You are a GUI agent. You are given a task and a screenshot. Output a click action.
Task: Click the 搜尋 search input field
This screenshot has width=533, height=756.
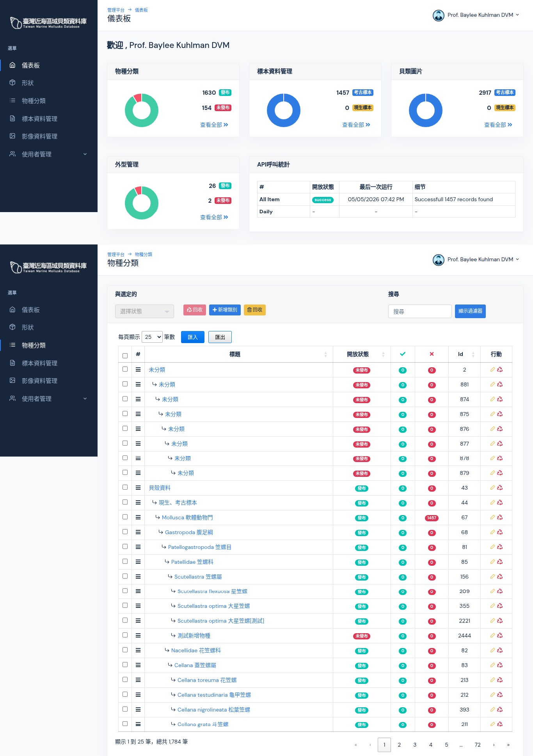tap(420, 311)
